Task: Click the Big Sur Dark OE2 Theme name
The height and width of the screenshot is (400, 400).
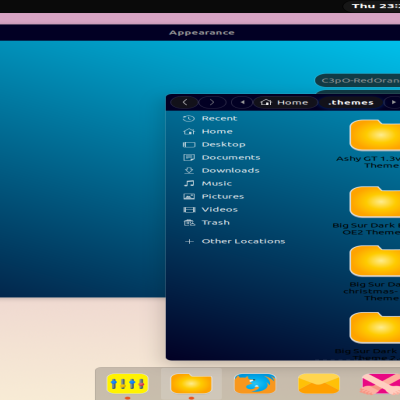Action: [366, 229]
